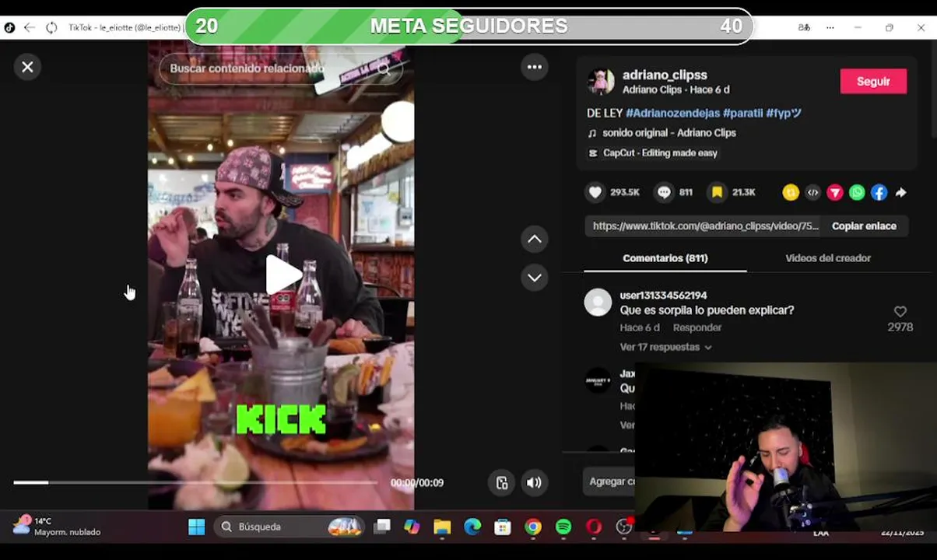Open user131334562194 profile avatar
The width and height of the screenshot is (937, 560).
point(598,302)
